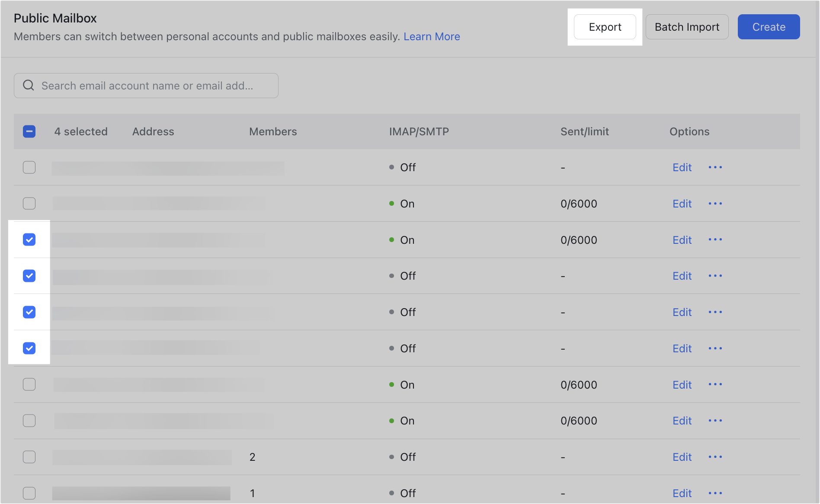Open more options for the last checked row

pyautogui.click(x=715, y=348)
